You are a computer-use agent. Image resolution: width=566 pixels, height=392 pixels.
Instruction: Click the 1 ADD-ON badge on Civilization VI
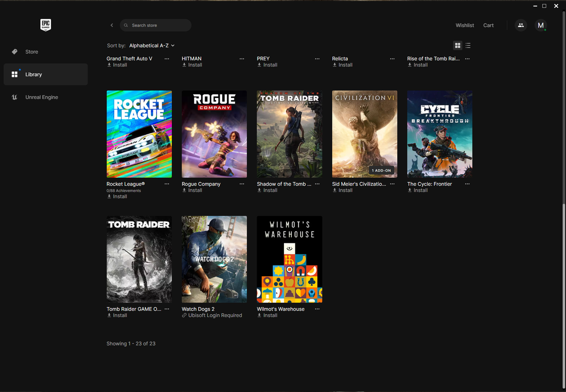[382, 171]
